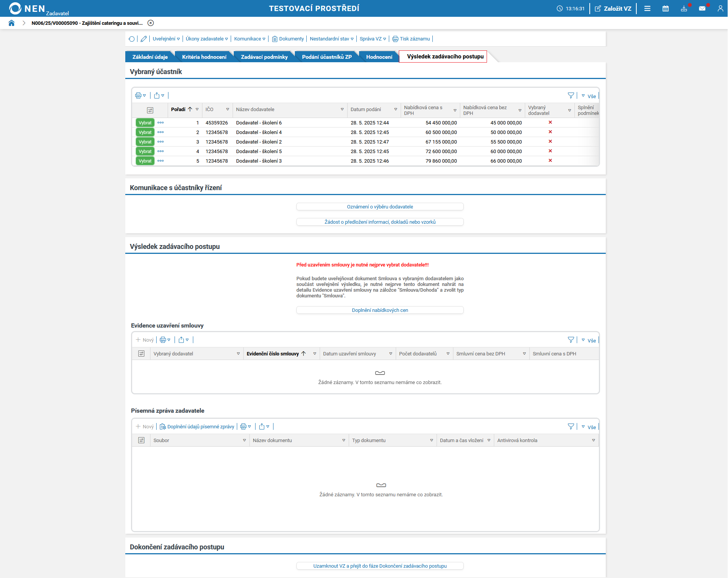This screenshot has width=728, height=578.
Task: Close the N006/25/V00005090 breadcrumb tab
Action: pyautogui.click(x=151, y=23)
